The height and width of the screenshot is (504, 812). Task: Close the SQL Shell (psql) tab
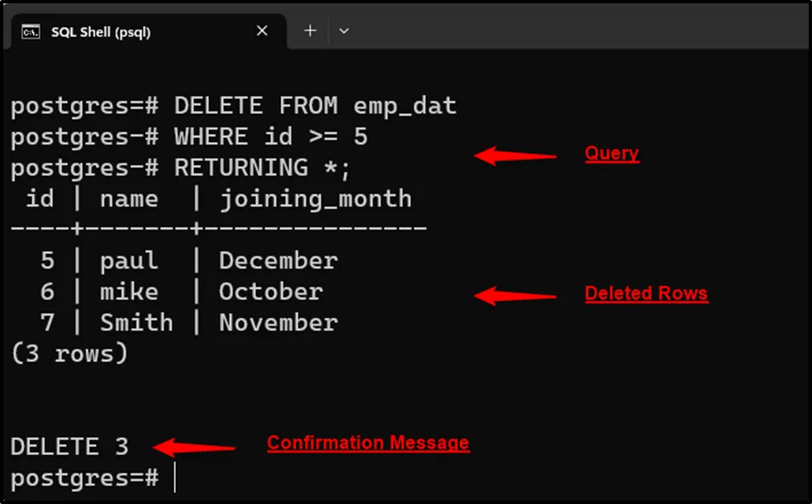click(x=262, y=31)
